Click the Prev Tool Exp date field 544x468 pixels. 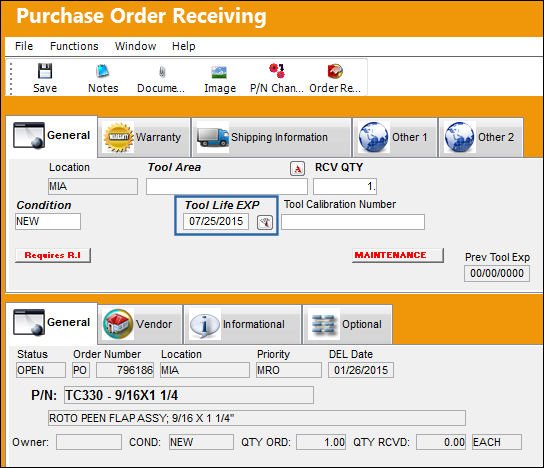[497, 273]
